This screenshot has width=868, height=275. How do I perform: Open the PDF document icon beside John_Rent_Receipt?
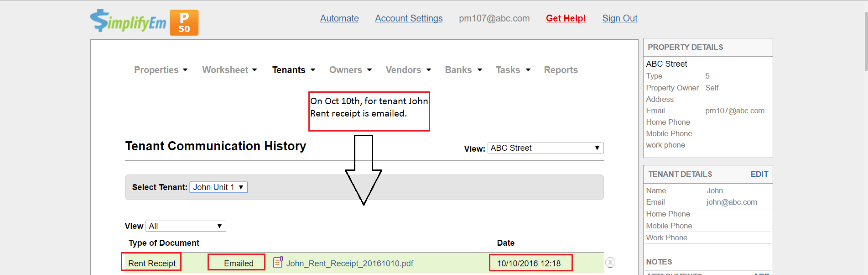tap(278, 262)
